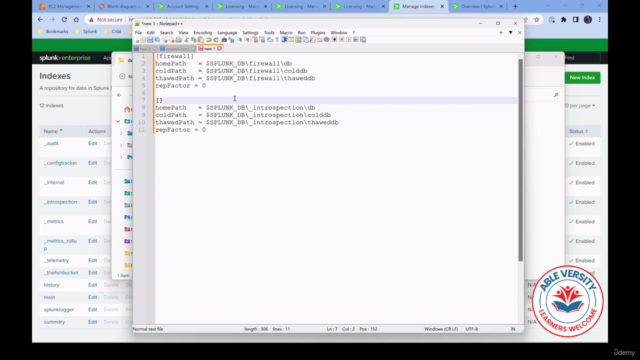The height and width of the screenshot is (360, 640).
Task: Click the Zoom Out icon in Notepad++ toolbar
Action: pos(247,40)
